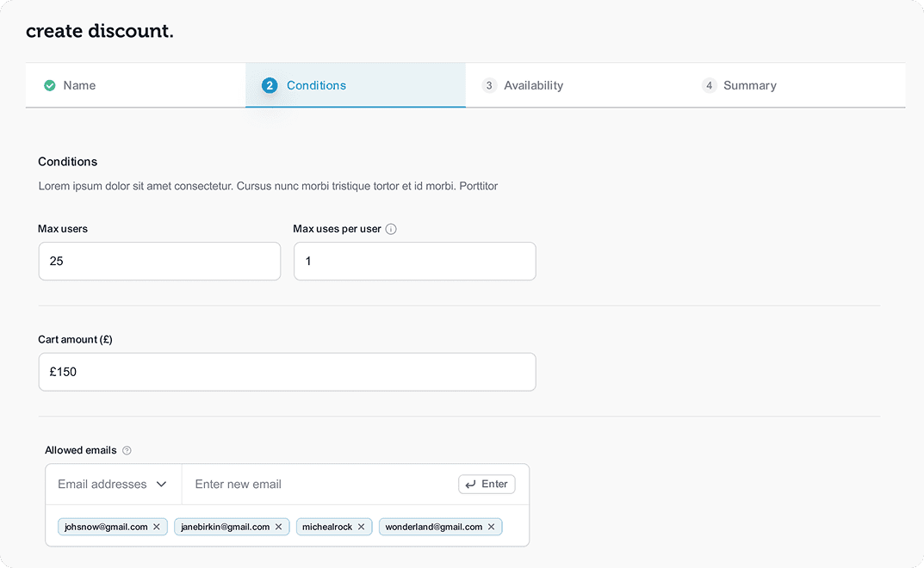Image resolution: width=924 pixels, height=568 pixels.
Task: Remove wonderland@gmail.com email tag
Action: [492, 527]
